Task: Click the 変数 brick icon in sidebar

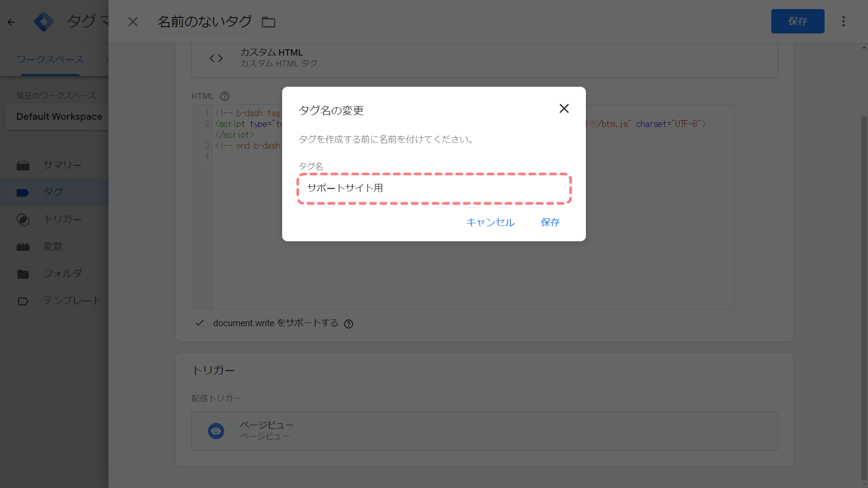Action: point(23,247)
